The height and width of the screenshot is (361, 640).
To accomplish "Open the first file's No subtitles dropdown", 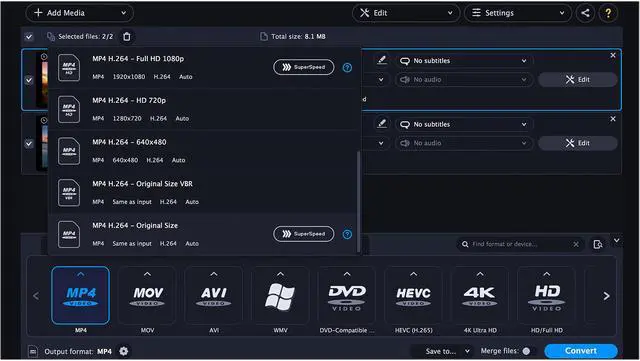I will (464, 61).
